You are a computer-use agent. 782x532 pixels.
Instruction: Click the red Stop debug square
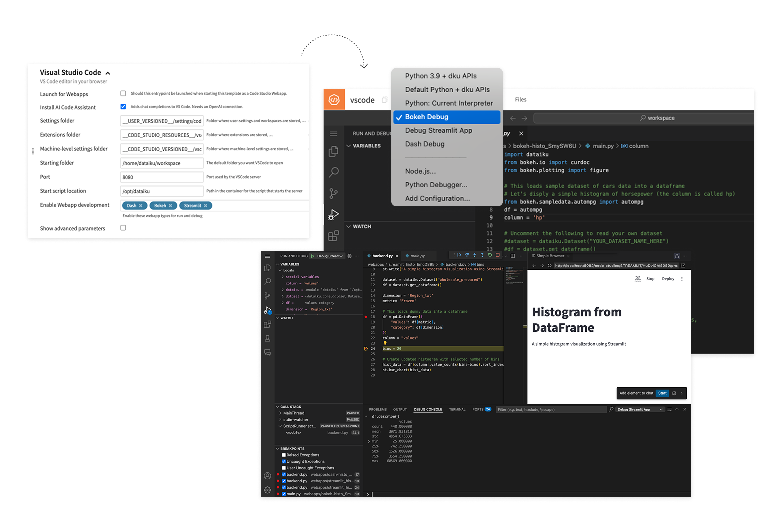pyautogui.click(x=497, y=255)
